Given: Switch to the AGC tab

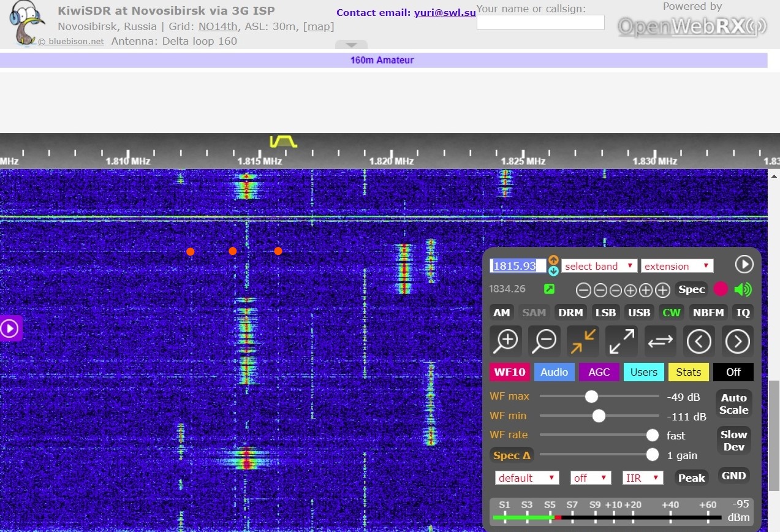Looking at the screenshot, I should (x=599, y=372).
